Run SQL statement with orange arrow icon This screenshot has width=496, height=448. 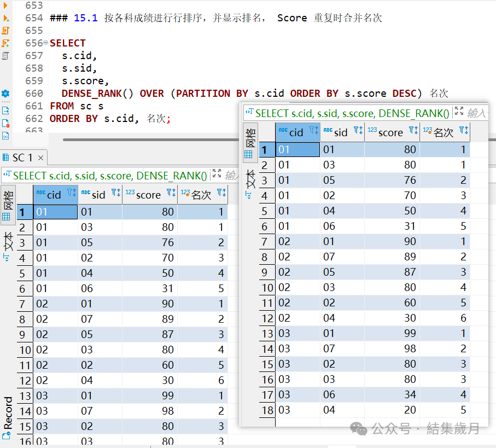[5, 5]
